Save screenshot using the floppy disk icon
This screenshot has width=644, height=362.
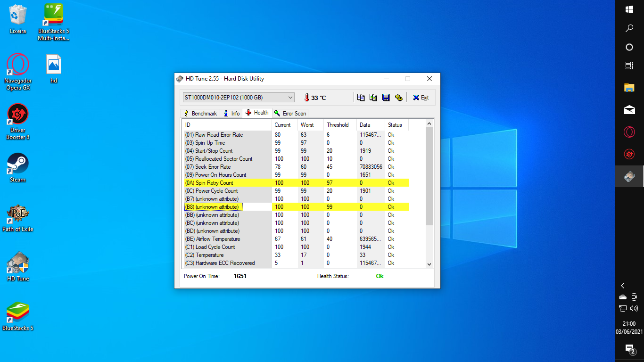tap(386, 98)
